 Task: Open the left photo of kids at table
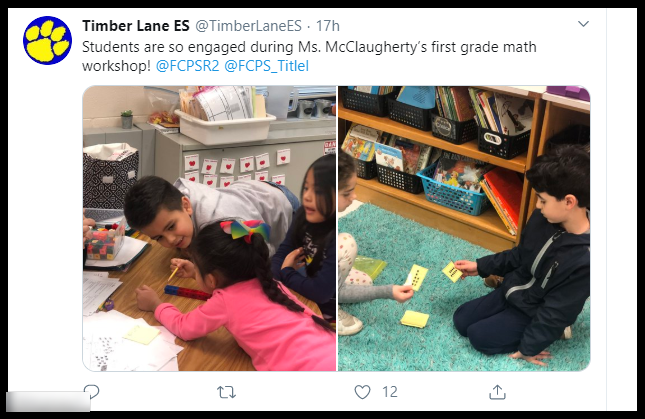click(x=209, y=228)
